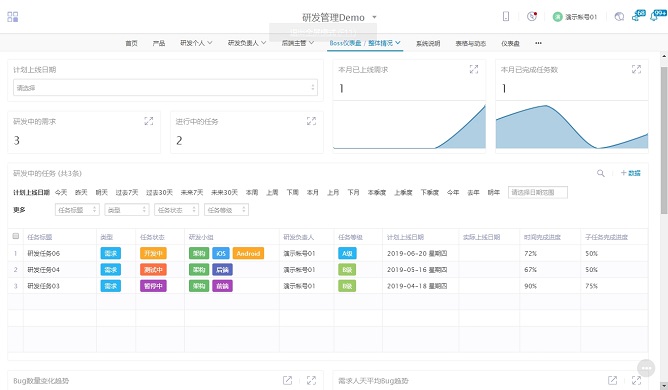The height and width of the screenshot is (390, 668).
Task: Click the 本月已上线需求 area chart
Action: tap(409, 126)
